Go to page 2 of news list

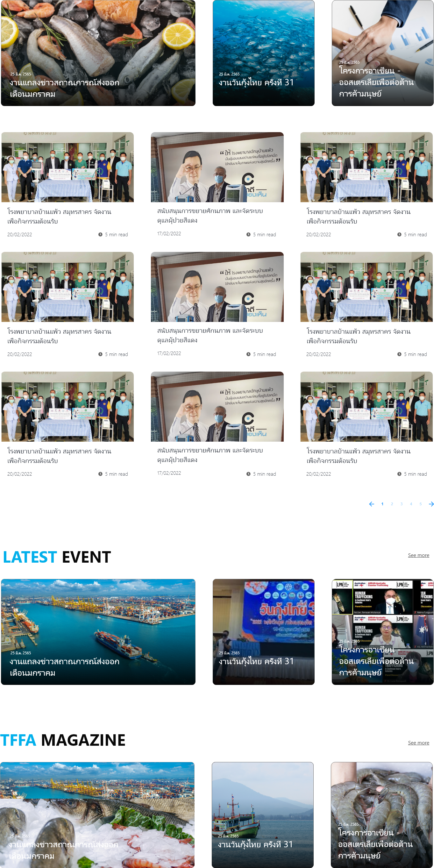tap(392, 504)
